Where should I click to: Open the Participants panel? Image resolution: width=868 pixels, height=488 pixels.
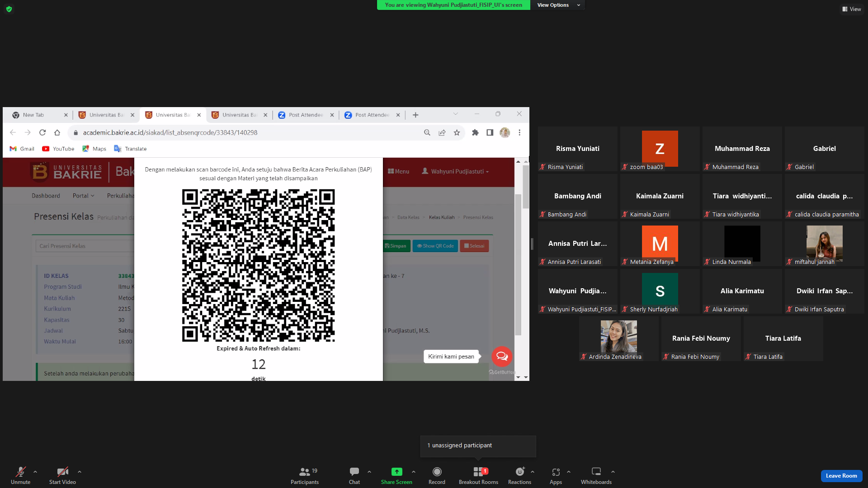[305, 475]
